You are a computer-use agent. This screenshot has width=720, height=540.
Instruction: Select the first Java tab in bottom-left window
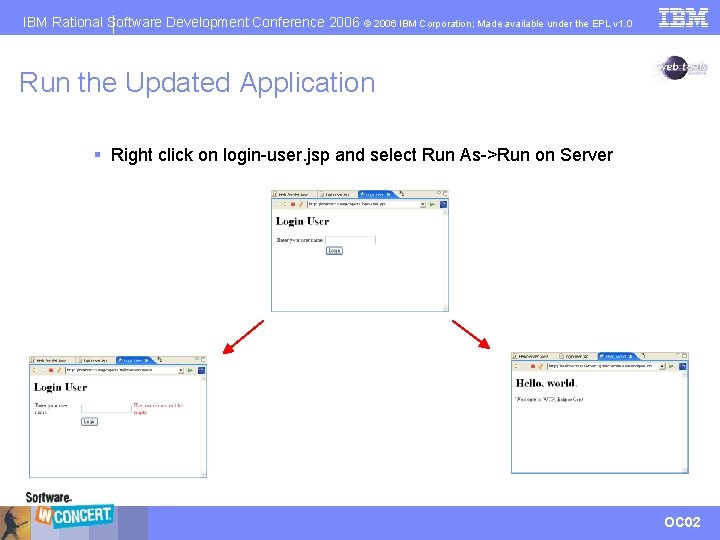click(x=52, y=360)
